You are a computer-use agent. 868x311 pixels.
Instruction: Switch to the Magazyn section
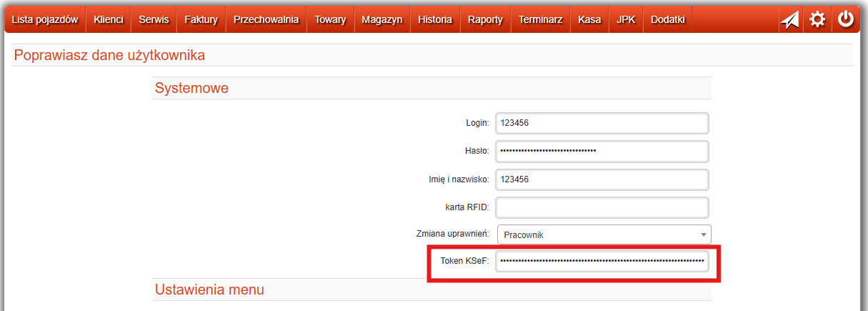[x=381, y=20]
